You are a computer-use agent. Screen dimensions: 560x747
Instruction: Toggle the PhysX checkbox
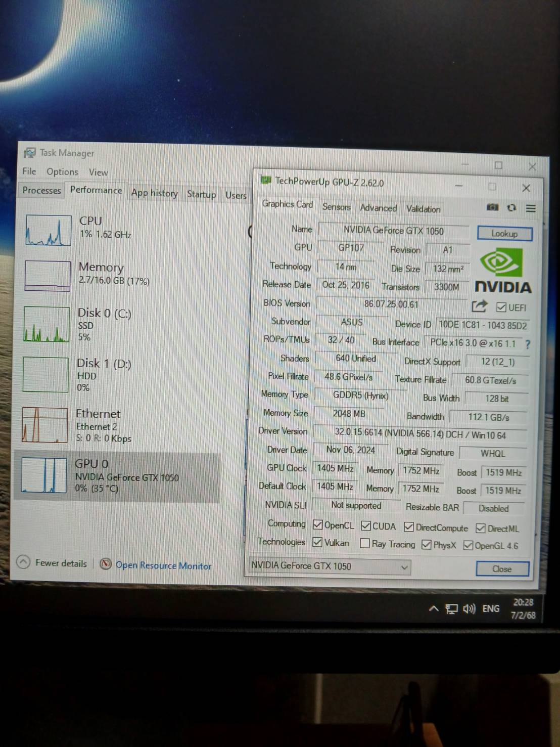(x=427, y=545)
